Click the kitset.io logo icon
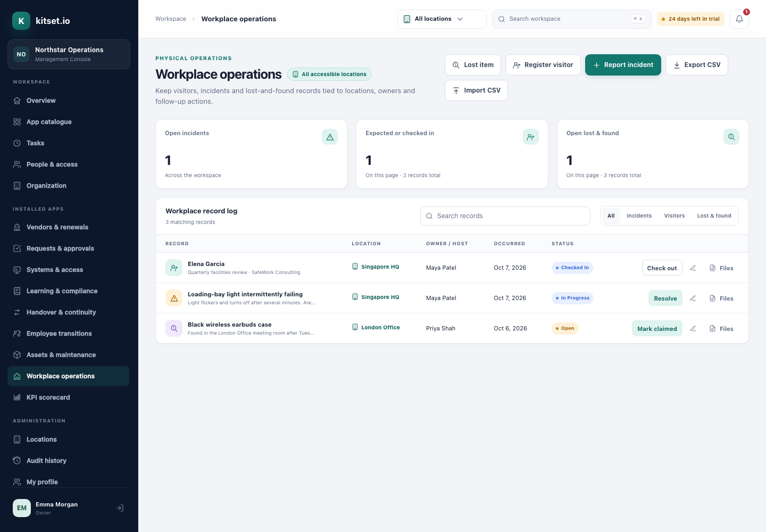 coord(21,21)
